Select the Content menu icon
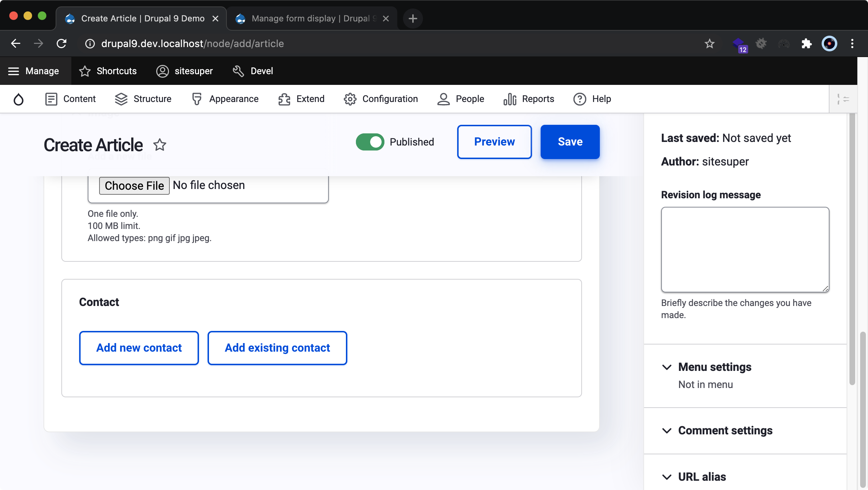Screen dimensions: 868x490 point(51,99)
